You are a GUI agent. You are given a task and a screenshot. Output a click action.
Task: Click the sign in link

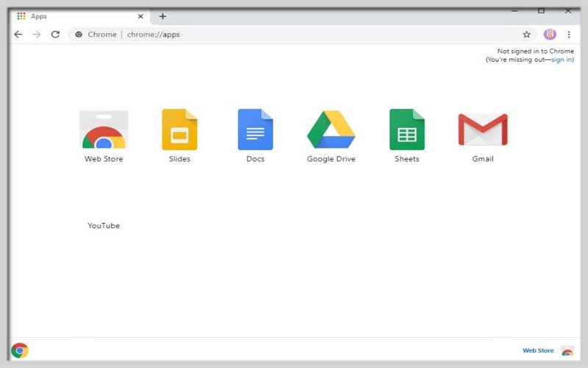562,60
